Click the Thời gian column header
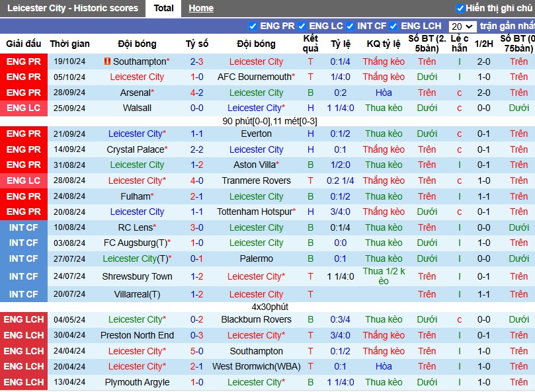The width and height of the screenshot is (535, 392). [69, 44]
